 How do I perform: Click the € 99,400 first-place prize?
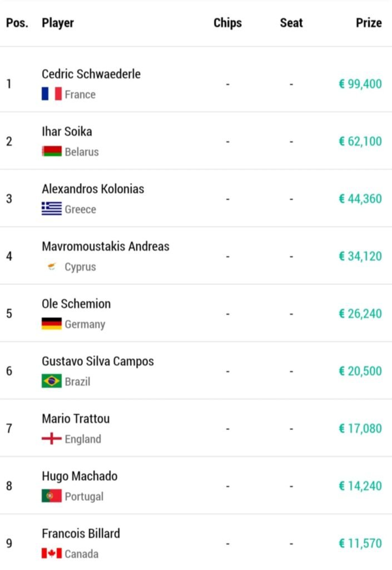pos(360,84)
